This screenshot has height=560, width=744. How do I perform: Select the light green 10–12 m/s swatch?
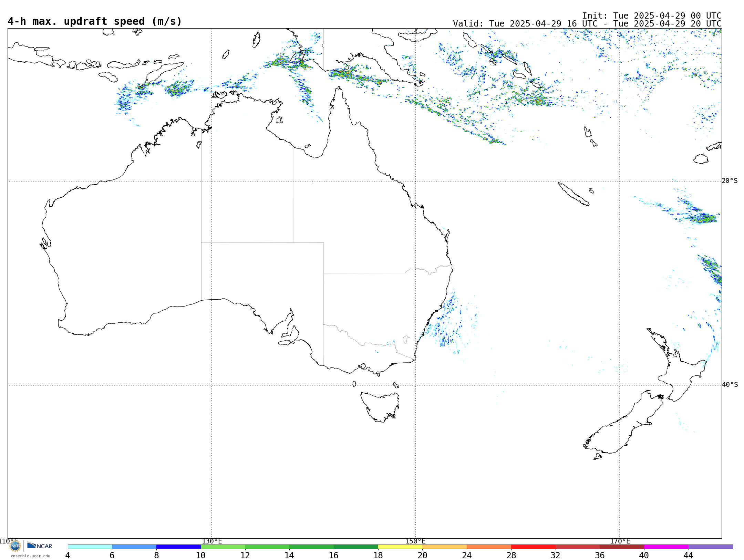[223, 547]
